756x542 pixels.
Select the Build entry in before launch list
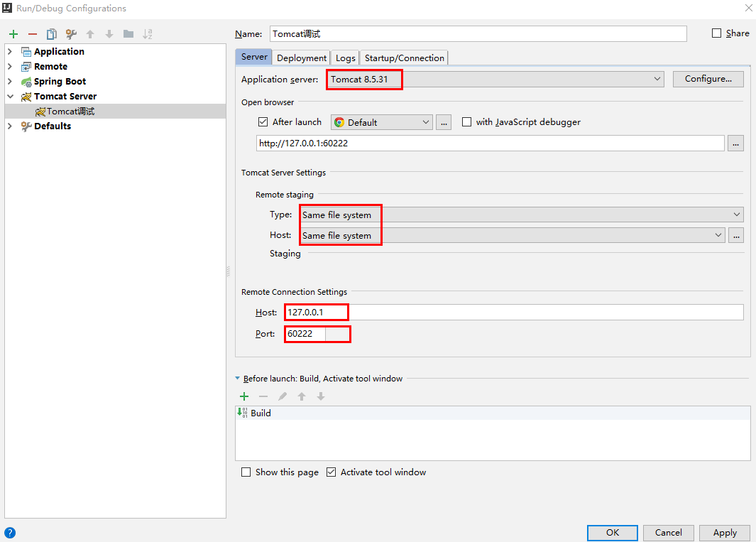(492, 413)
